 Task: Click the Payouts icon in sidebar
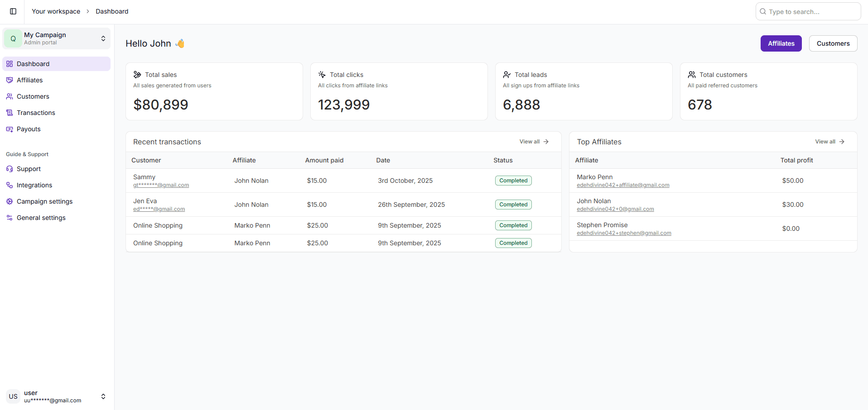pos(10,129)
